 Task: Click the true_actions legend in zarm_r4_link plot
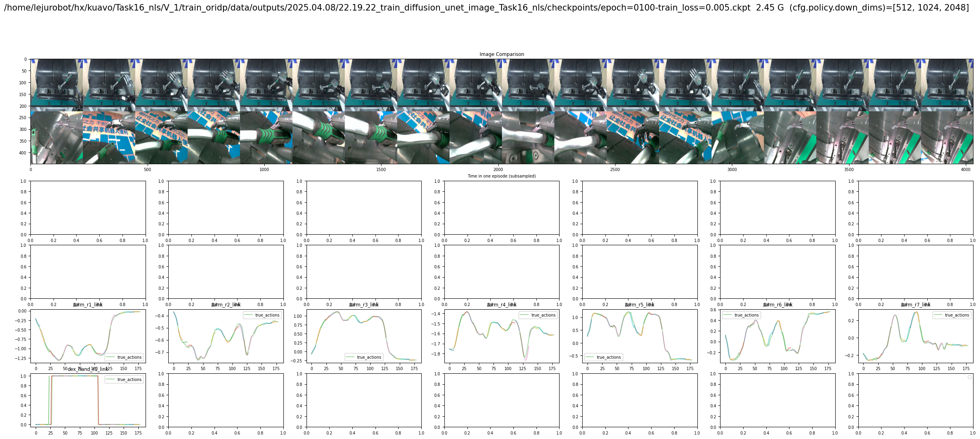tap(538, 315)
